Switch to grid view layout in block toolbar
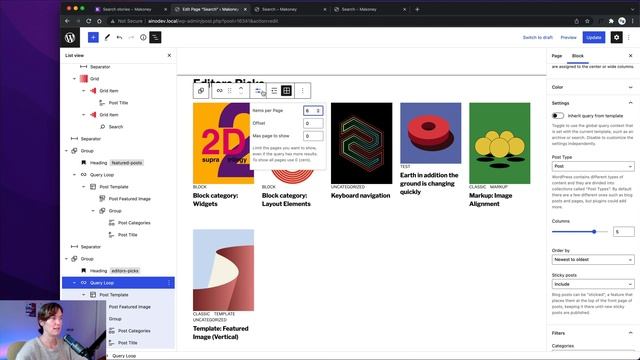 (287, 91)
